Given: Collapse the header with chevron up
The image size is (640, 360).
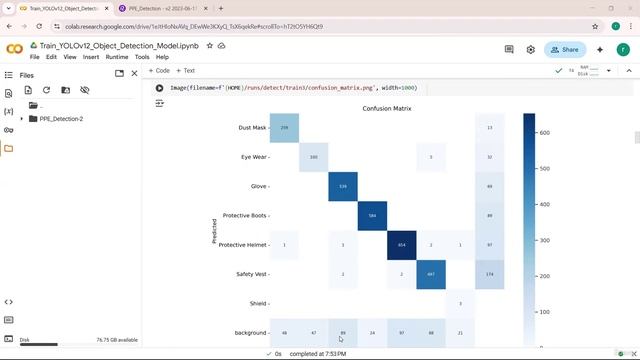Looking at the screenshot, I should pyautogui.click(x=629, y=71).
